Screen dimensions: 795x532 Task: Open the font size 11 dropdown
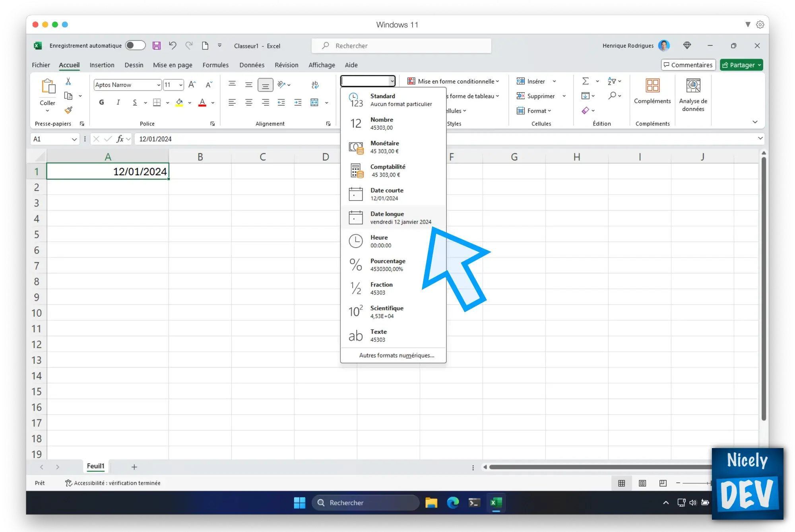click(x=181, y=85)
